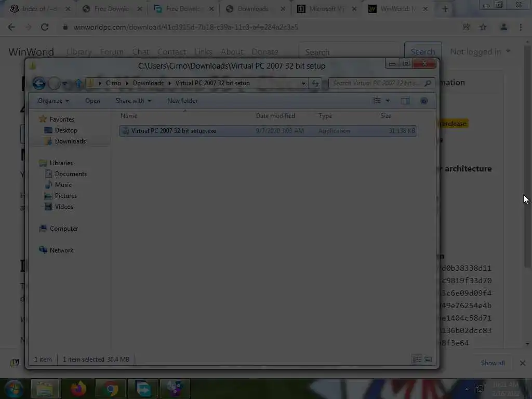The height and width of the screenshot is (399, 532).
Task: Click Chrome browser back arrow
Action: tap(11, 27)
